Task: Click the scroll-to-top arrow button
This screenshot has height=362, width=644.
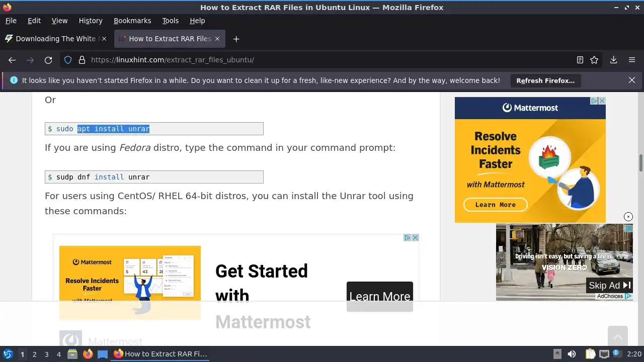Action: 617,336
